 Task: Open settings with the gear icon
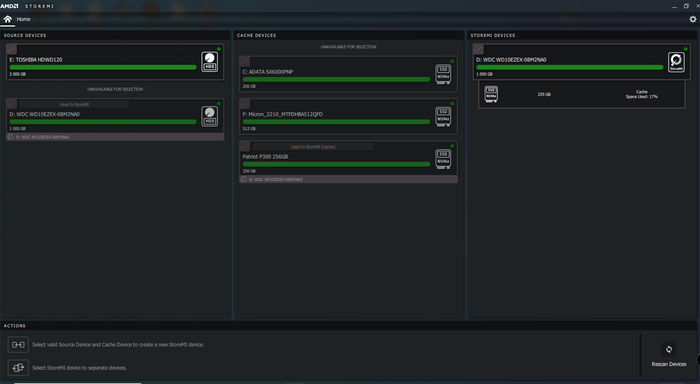pos(692,19)
